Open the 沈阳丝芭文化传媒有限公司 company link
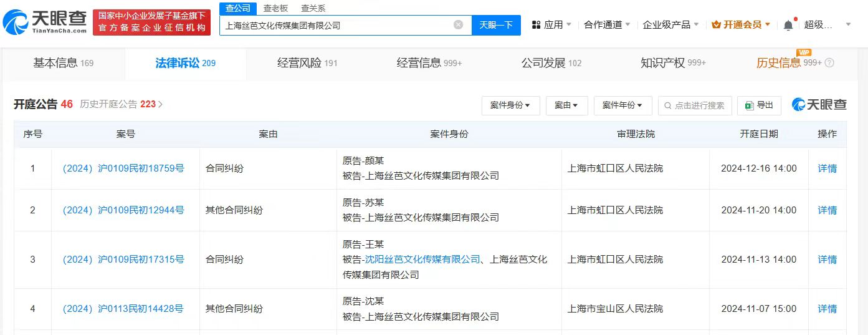 (422, 260)
